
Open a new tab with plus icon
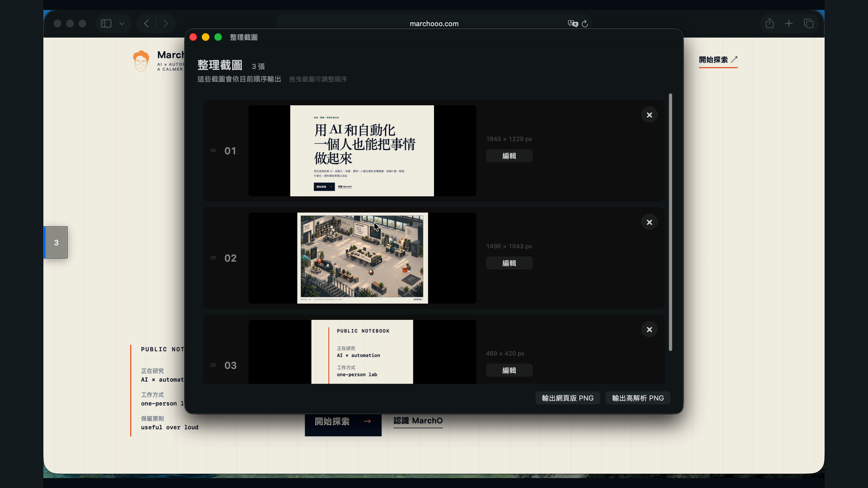(x=789, y=23)
